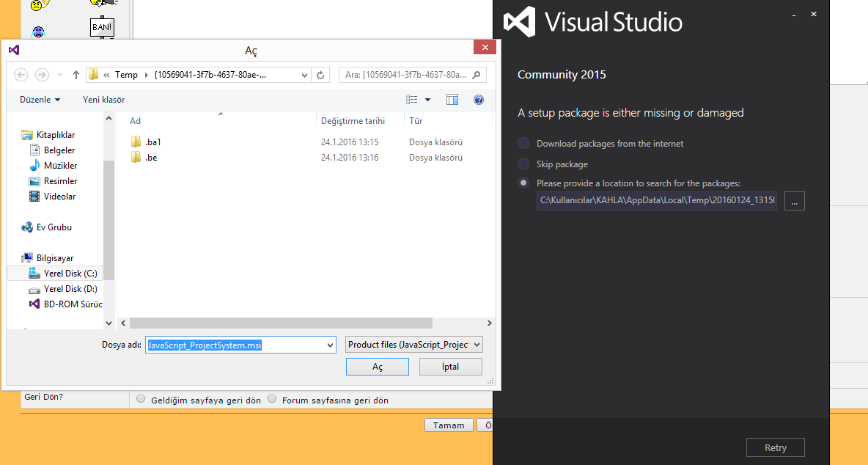Select the Skip package option
This screenshot has height=465, width=868.
pyautogui.click(x=523, y=164)
